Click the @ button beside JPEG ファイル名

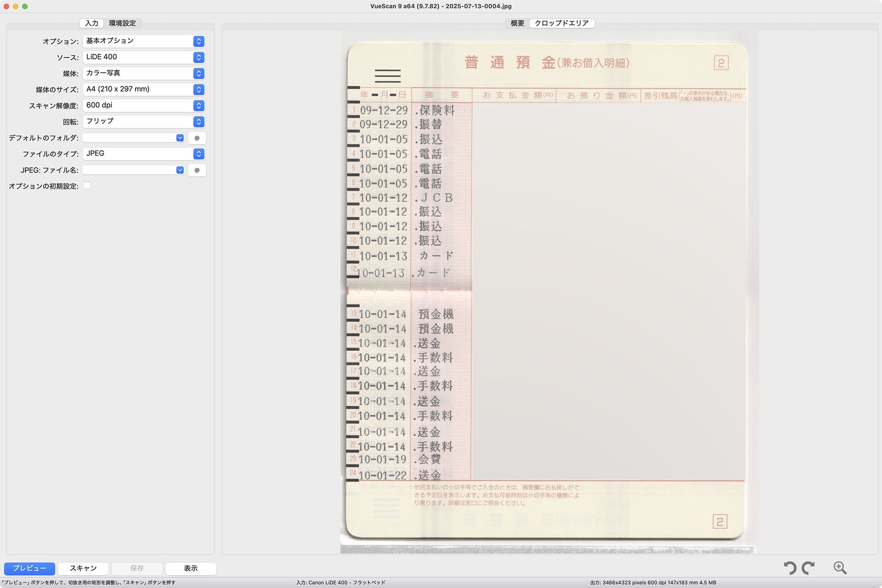(197, 170)
